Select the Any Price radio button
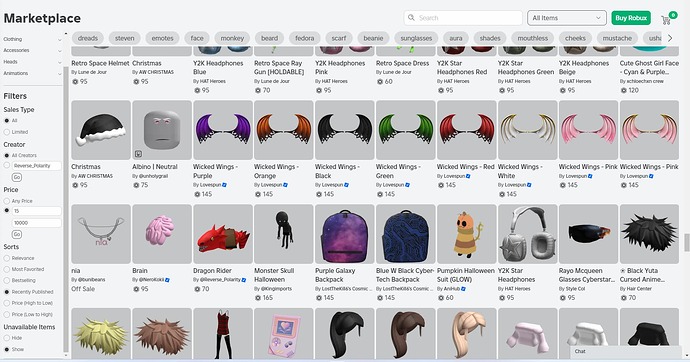The width and height of the screenshot is (690, 362). [x=7, y=201]
